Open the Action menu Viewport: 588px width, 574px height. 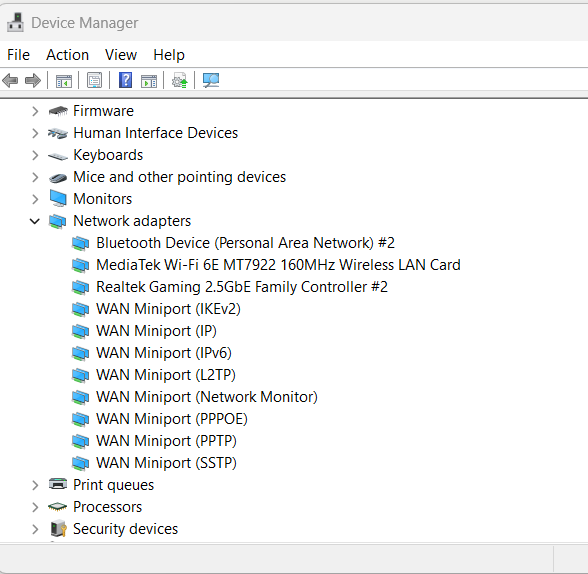click(x=68, y=55)
